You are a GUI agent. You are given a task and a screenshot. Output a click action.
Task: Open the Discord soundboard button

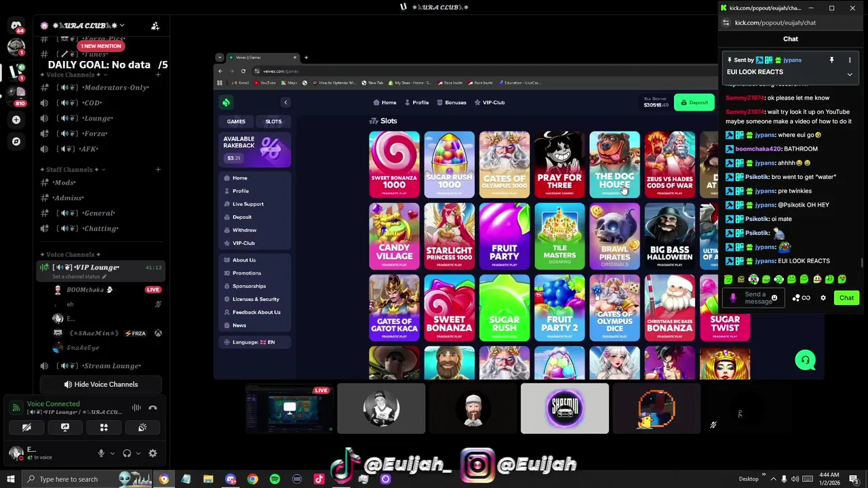click(x=142, y=428)
